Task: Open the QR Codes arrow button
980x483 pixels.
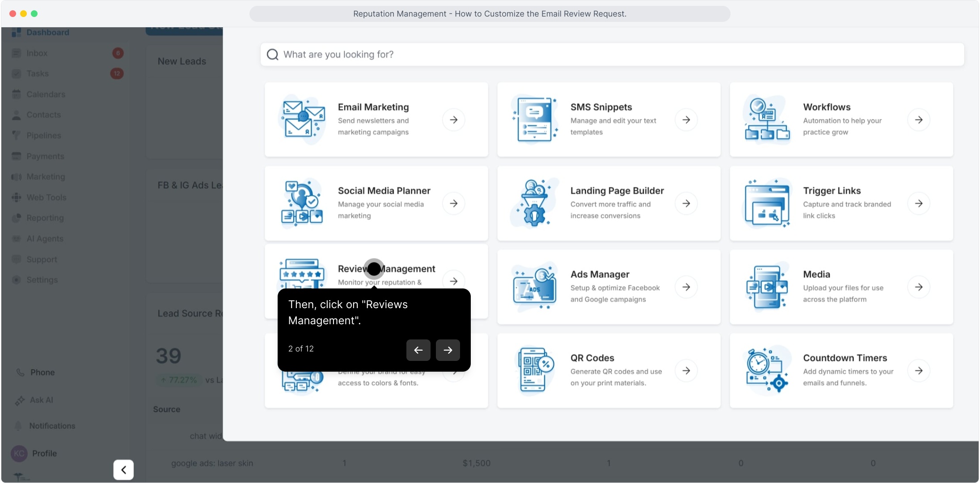Action: (686, 371)
